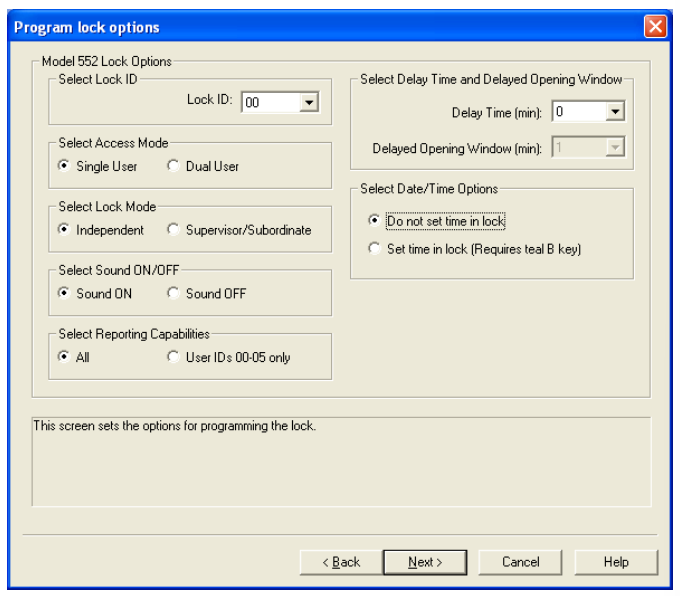Viewport: 680px width, 596px height.
Task: Switch lock mode to Supervisor/Subordinate
Action: click(173, 230)
